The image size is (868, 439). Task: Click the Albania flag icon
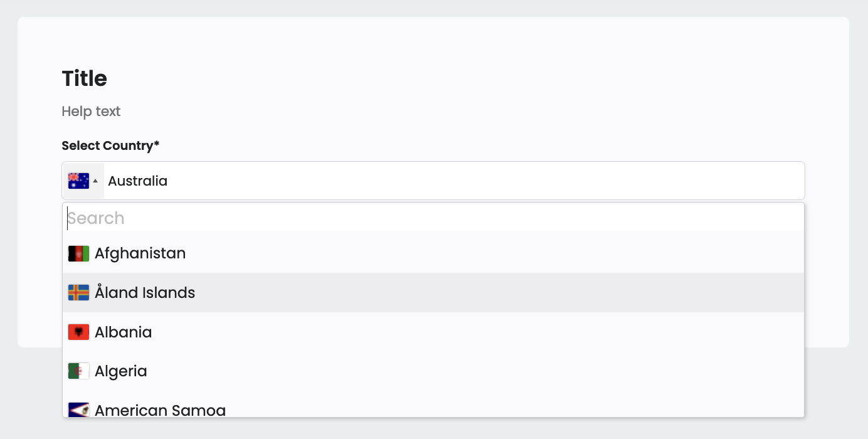[x=78, y=332]
